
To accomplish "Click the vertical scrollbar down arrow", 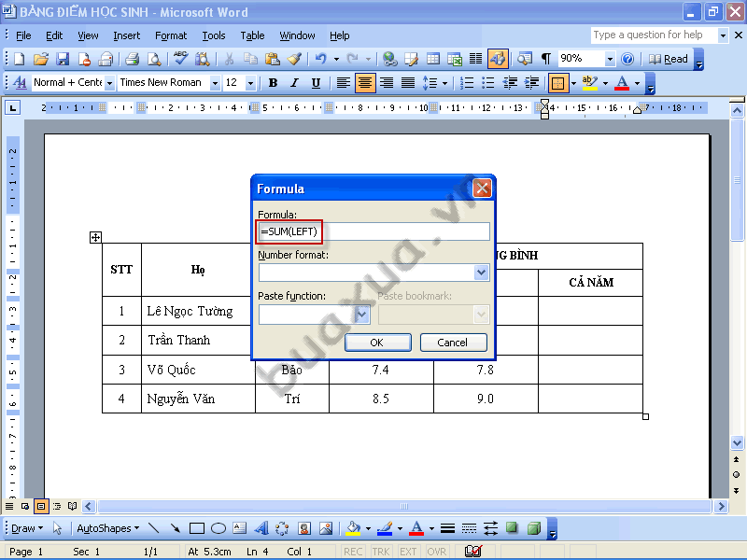I will (x=737, y=442).
